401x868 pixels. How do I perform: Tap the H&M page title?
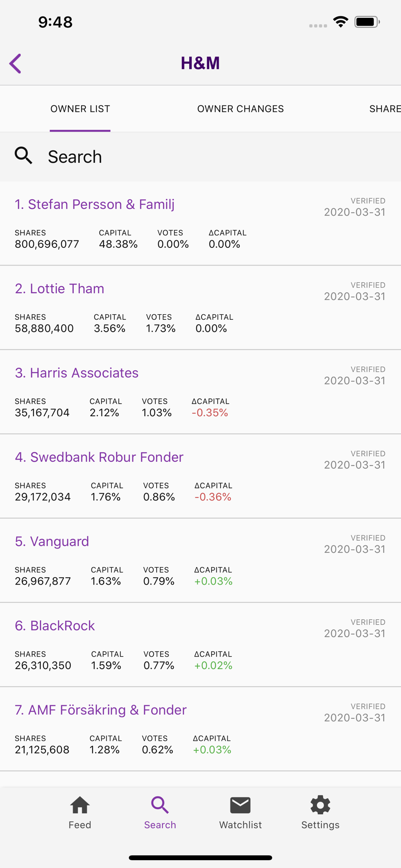(x=200, y=63)
